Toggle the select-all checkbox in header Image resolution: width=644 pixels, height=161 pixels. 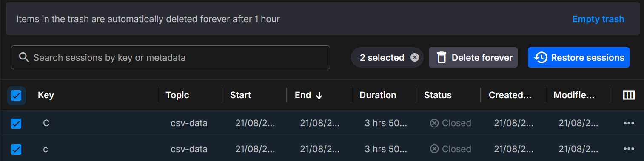16,96
